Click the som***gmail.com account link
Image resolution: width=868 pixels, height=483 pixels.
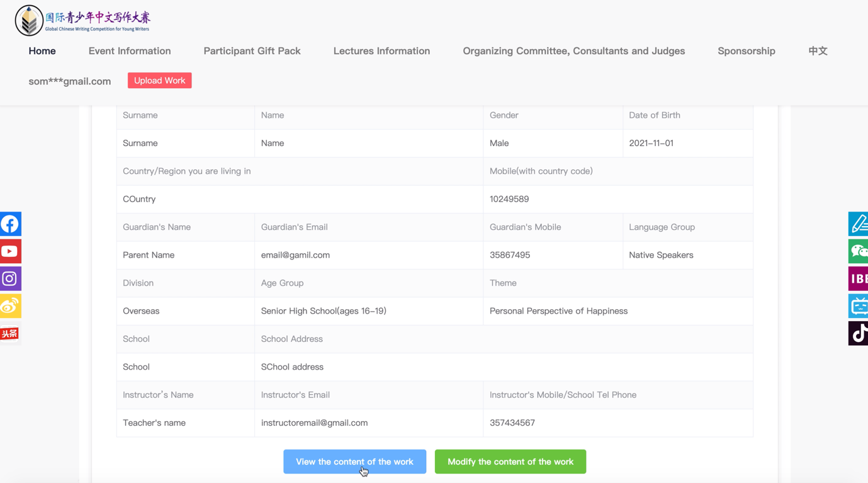click(69, 81)
